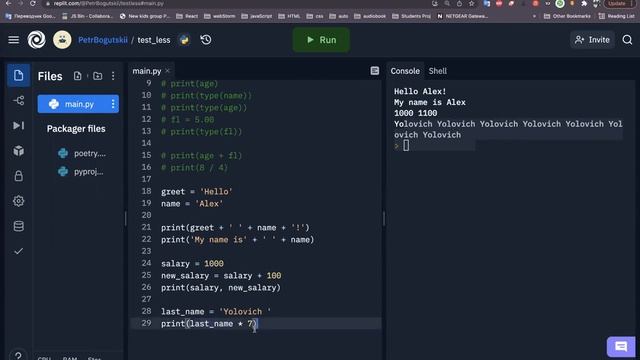
Task: Open the Packages cube icon
Action: click(x=18, y=151)
